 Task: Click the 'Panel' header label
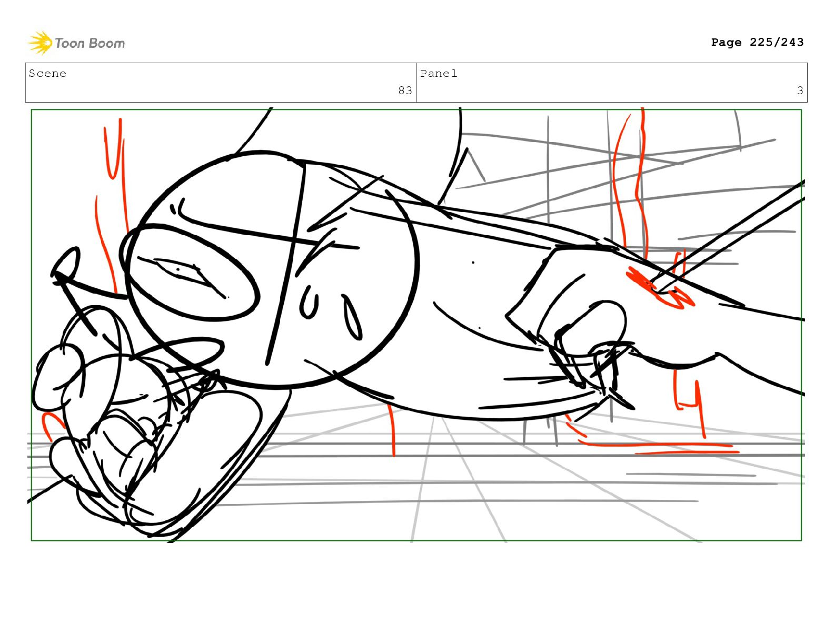tap(439, 74)
